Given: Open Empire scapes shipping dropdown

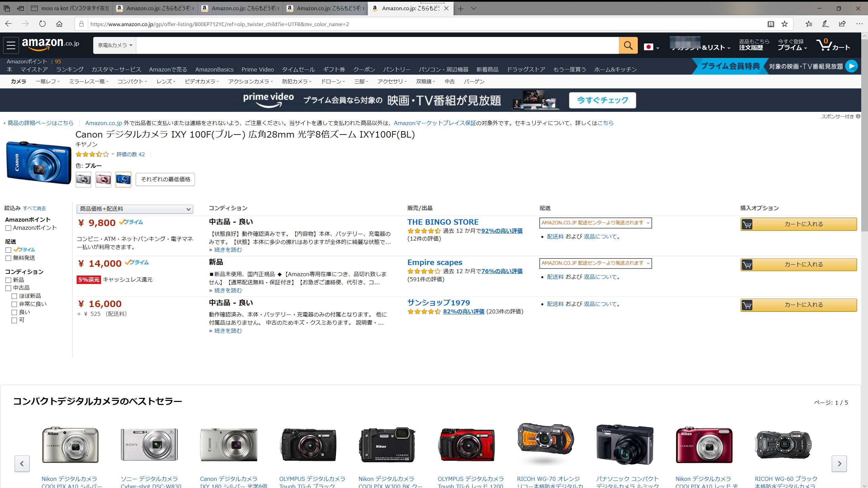Looking at the screenshot, I should [x=595, y=263].
